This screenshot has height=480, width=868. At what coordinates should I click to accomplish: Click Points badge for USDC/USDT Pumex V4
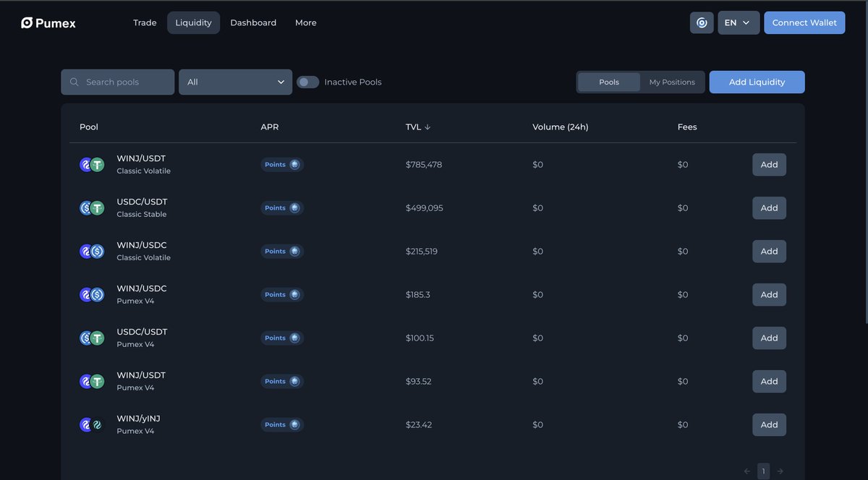click(282, 338)
